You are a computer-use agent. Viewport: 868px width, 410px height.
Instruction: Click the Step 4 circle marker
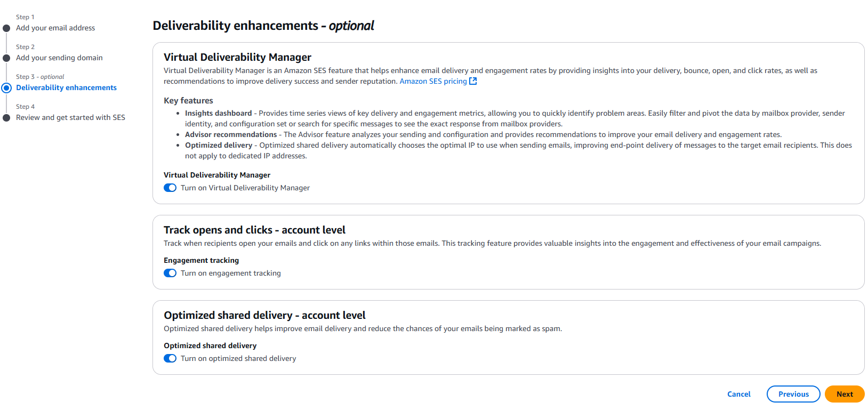6,118
